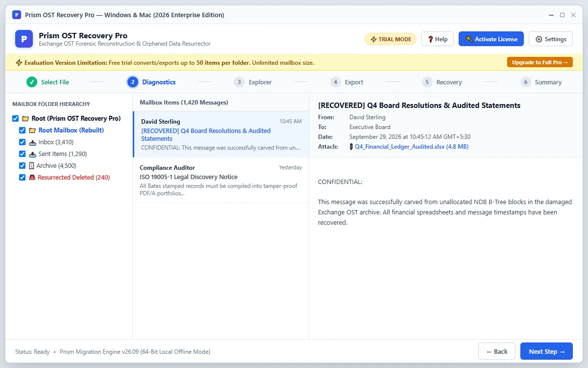Image resolution: width=588 pixels, height=368 pixels.
Task: Click the TRIAL MODE badge
Action: click(391, 39)
